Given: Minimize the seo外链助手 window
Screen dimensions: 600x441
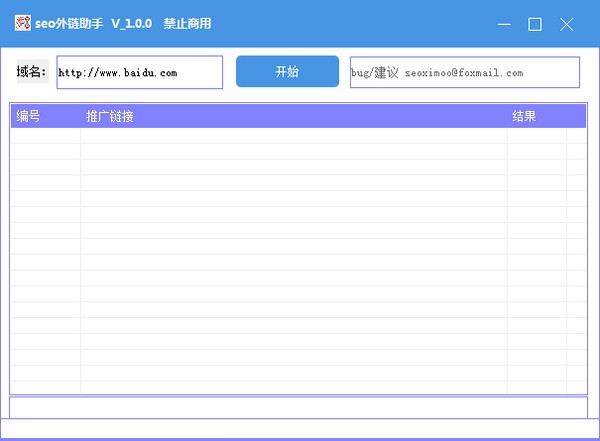Looking at the screenshot, I should [503, 24].
